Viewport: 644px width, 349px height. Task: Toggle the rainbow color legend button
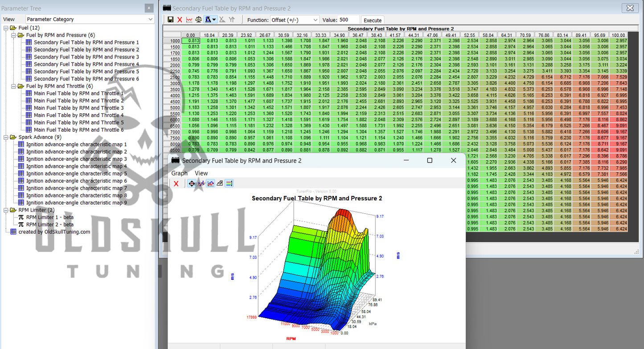click(x=229, y=183)
